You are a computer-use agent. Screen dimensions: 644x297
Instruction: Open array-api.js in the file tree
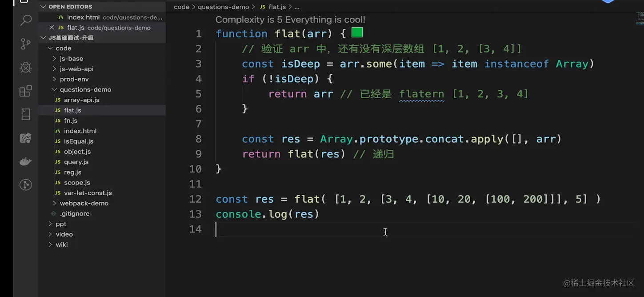[102, 100]
